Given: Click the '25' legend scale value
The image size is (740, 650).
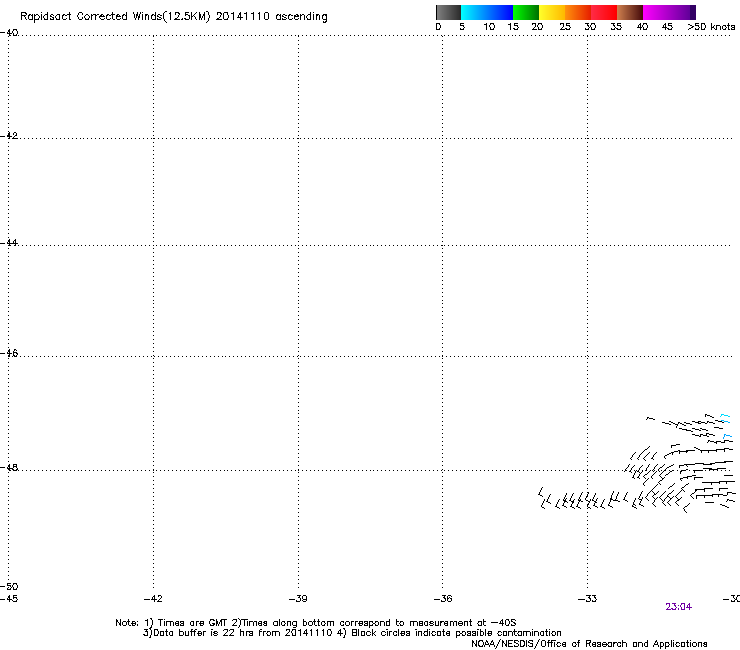Looking at the screenshot, I should point(565,27).
